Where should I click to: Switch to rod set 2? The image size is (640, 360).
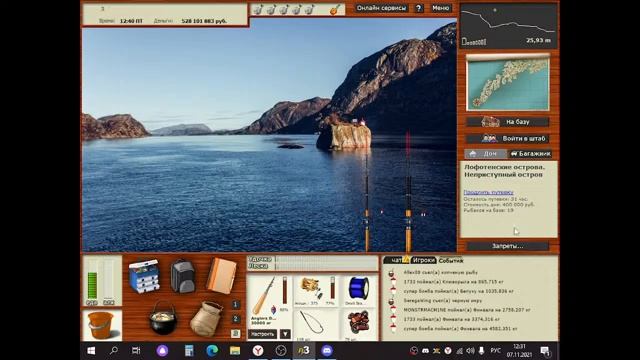[235, 319]
